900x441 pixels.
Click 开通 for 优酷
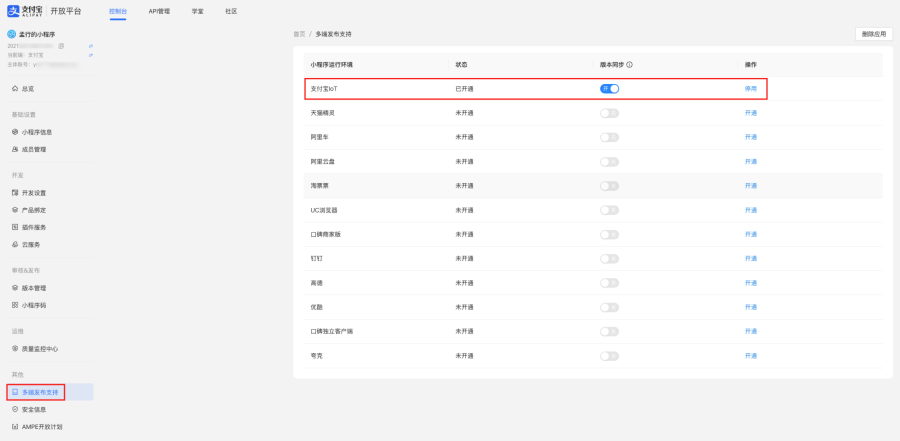[751, 307]
